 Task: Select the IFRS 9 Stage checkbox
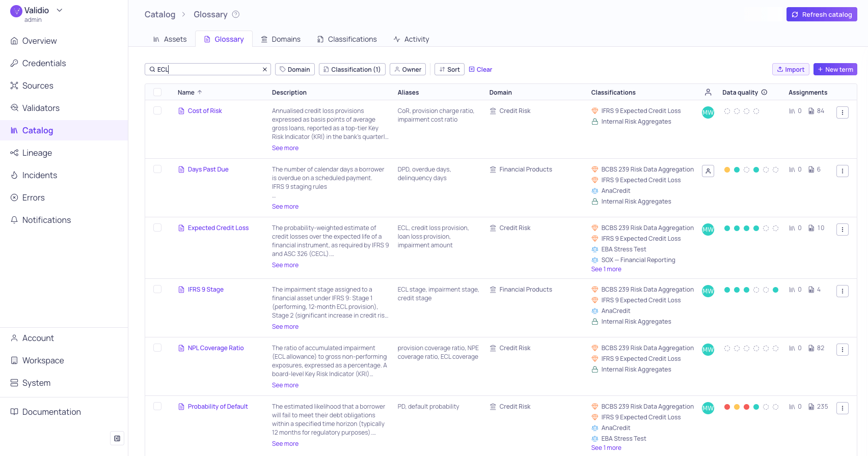tap(157, 289)
